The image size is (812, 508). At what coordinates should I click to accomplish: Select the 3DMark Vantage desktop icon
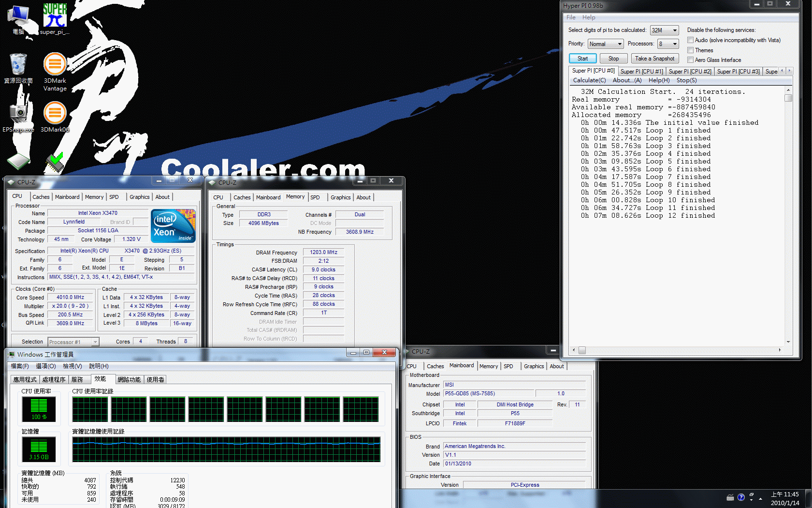tap(55, 72)
